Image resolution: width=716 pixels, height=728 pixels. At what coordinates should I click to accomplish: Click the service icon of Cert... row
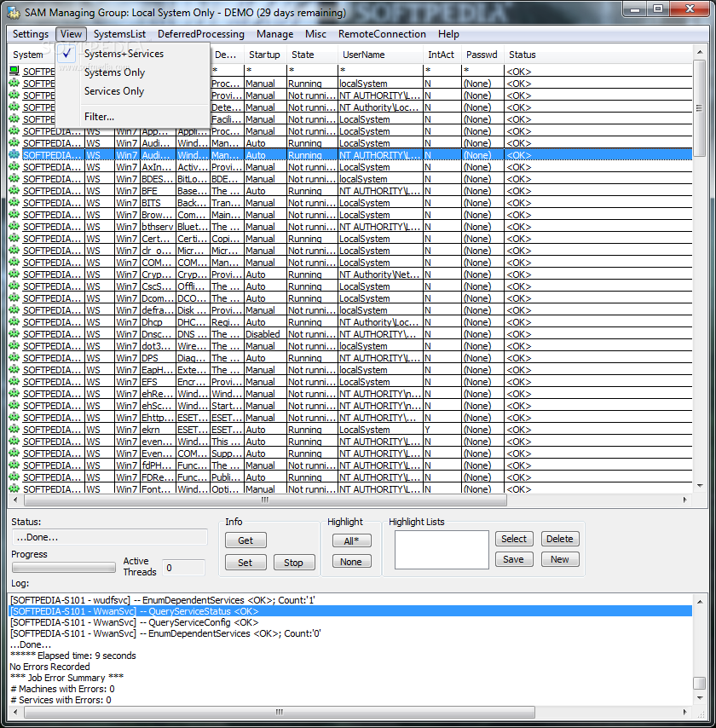pos(14,238)
